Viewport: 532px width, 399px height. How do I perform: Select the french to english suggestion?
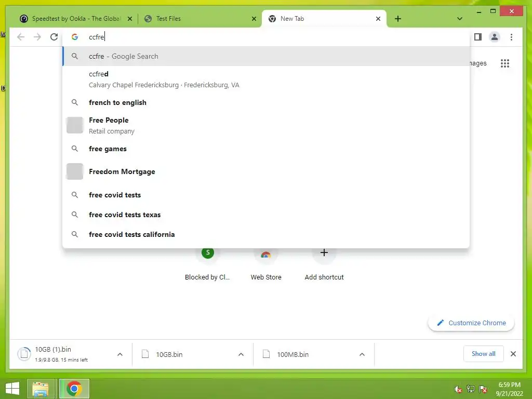[266, 102]
